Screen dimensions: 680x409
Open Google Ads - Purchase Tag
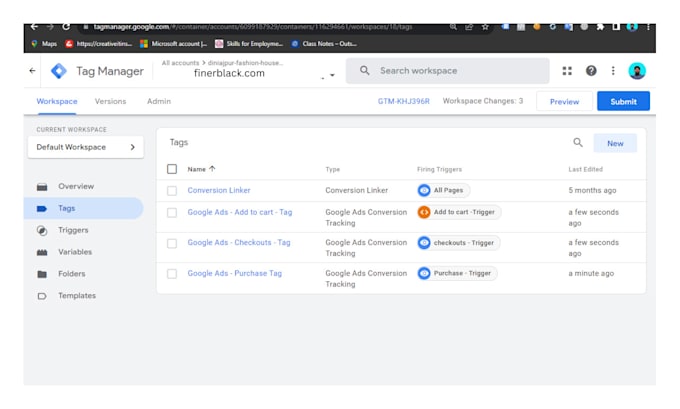pyautogui.click(x=235, y=273)
